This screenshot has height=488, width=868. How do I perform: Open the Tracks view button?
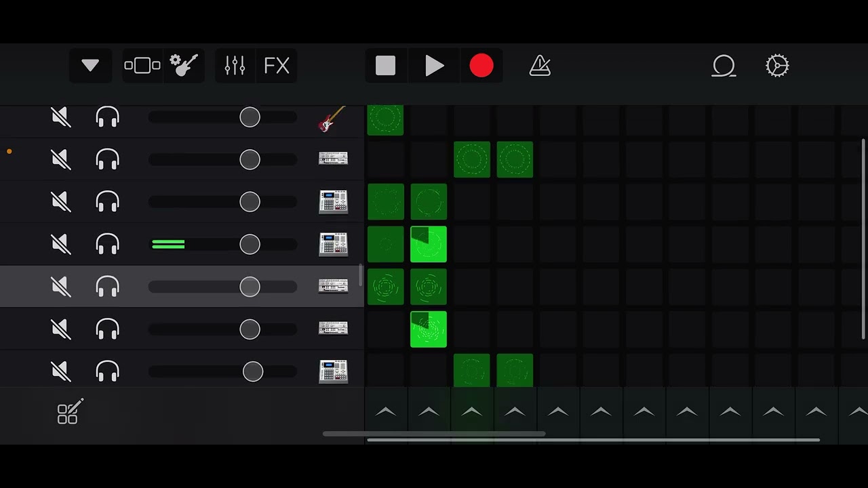(142, 66)
